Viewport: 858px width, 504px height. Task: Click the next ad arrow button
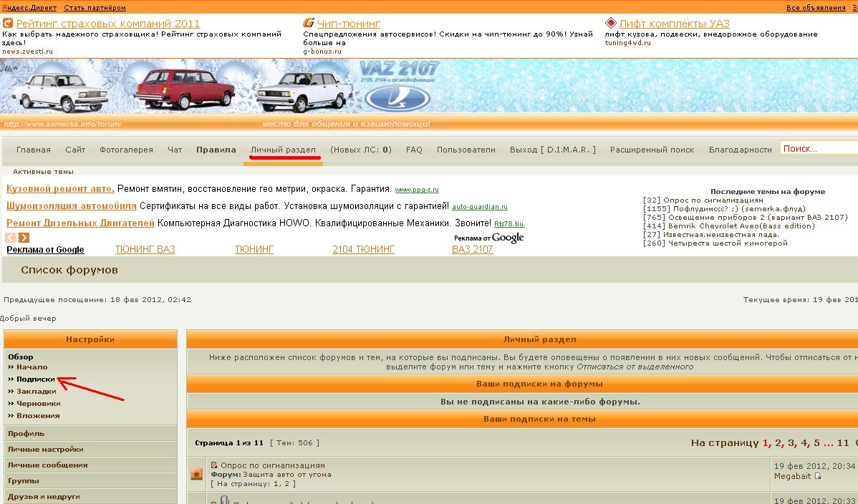coord(24,238)
